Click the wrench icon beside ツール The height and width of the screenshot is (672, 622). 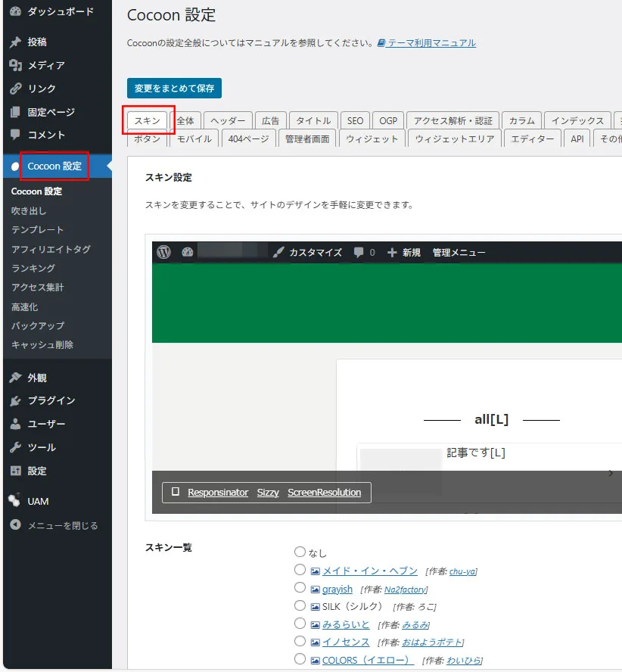tap(16, 448)
